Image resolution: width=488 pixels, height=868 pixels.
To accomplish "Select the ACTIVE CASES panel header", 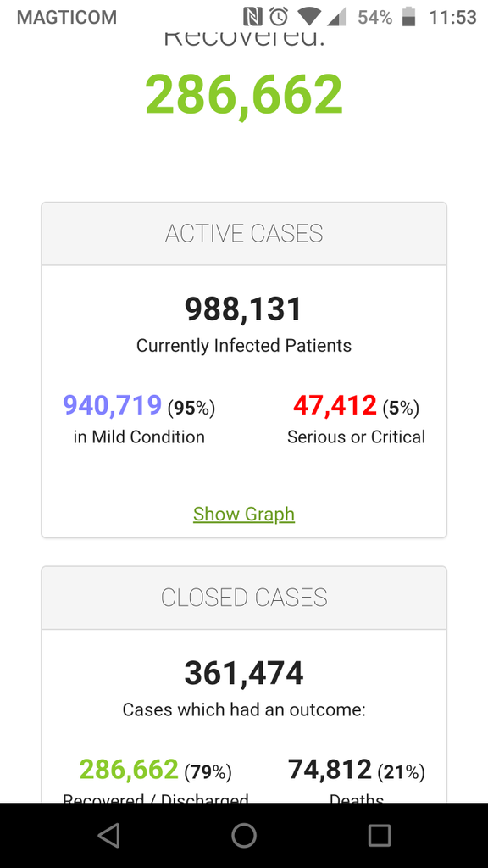I will (244, 234).
